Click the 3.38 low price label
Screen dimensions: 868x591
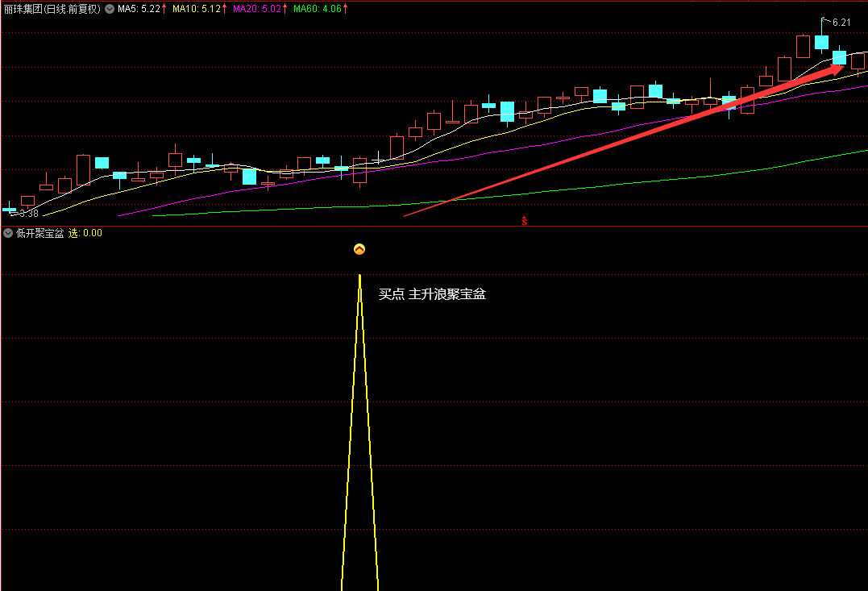pyautogui.click(x=29, y=214)
